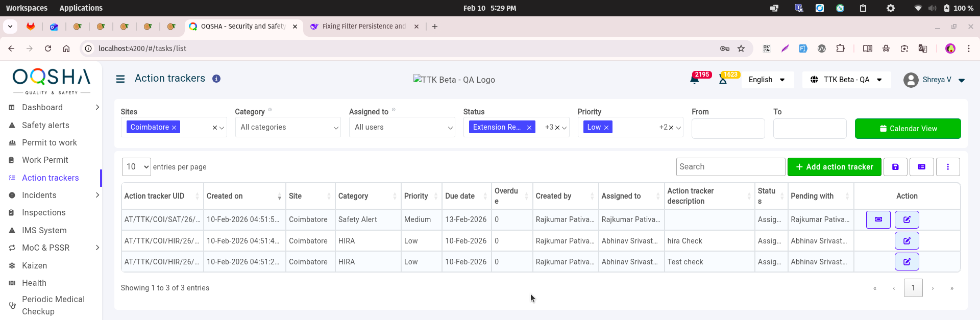Click the notification bell icon
The width and height of the screenshot is (980, 320).
[x=695, y=80]
